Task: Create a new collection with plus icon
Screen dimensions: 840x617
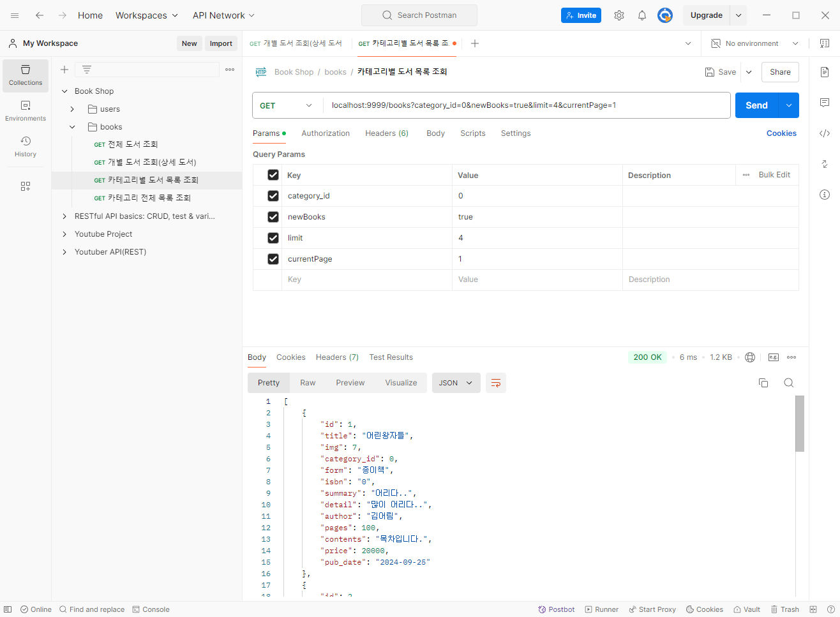Action: [x=64, y=70]
